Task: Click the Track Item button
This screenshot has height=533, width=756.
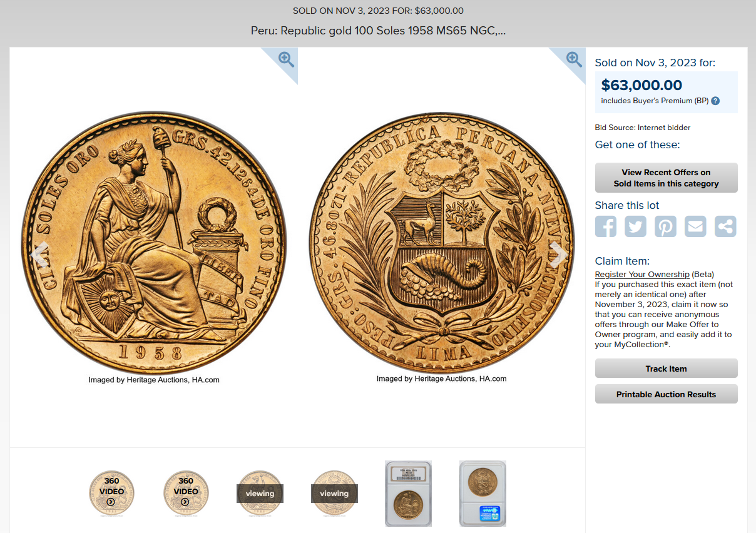Action: [x=666, y=368]
